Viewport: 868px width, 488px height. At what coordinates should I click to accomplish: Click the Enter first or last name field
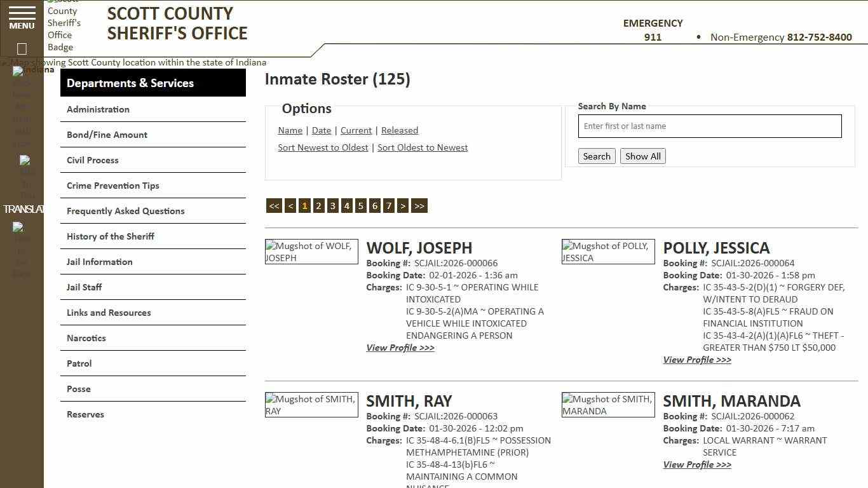tap(709, 126)
